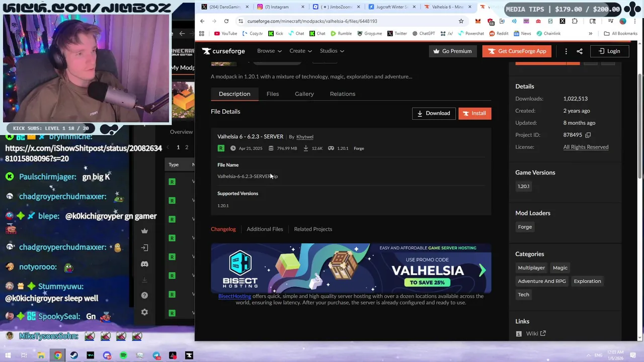Click the crown icon in the CurseForge app sidebar
The height and width of the screenshot is (362, 644).
point(144,231)
